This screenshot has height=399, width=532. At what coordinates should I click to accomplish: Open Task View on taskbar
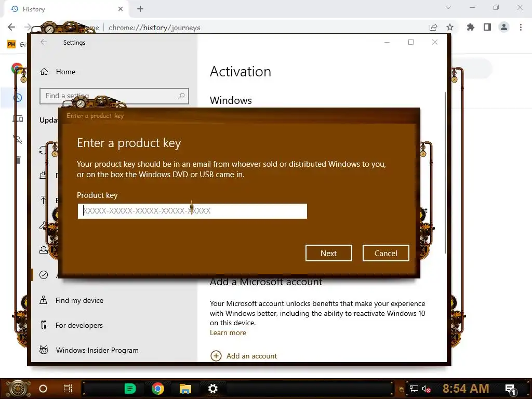pos(68,389)
